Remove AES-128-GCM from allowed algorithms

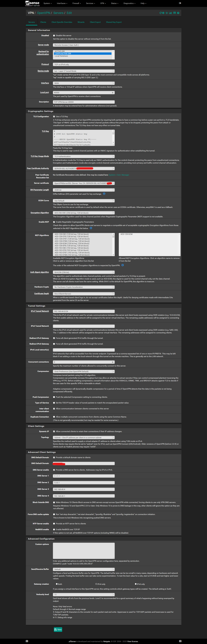[127, 234]
